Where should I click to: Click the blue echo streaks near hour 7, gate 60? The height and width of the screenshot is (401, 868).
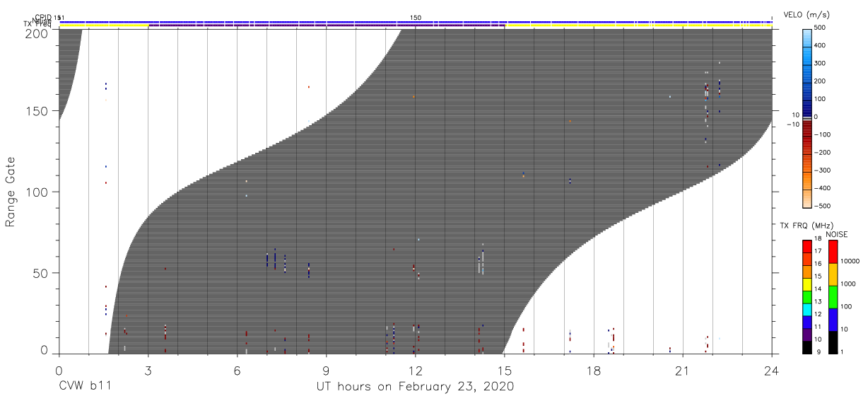276,259
